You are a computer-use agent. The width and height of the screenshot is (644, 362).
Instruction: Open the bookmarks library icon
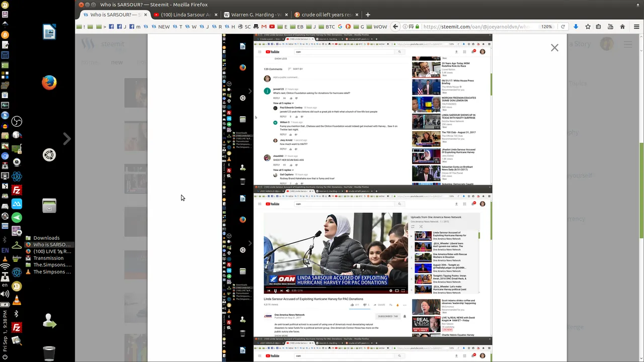pos(599,27)
